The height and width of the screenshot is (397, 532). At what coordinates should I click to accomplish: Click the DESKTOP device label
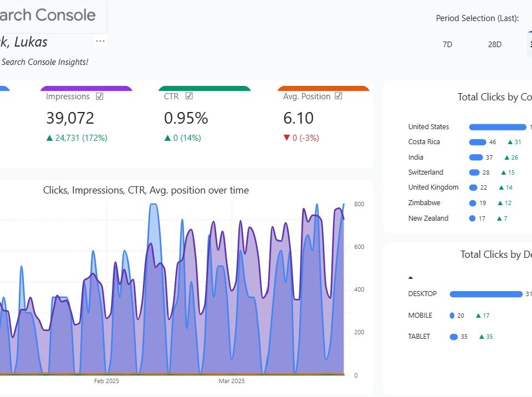pyautogui.click(x=422, y=294)
